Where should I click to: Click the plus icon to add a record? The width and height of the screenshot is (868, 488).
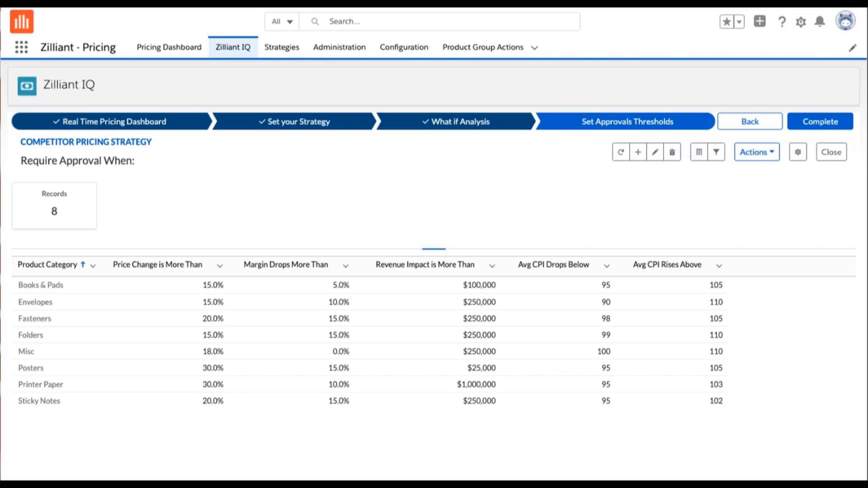pyautogui.click(x=638, y=152)
